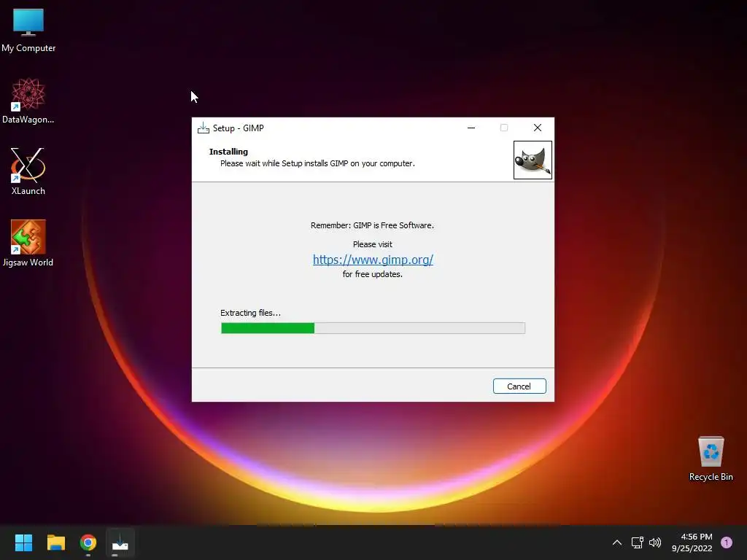Click the Wilber GIMP mascot image
The image size is (747, 560).
click(533, 160)
